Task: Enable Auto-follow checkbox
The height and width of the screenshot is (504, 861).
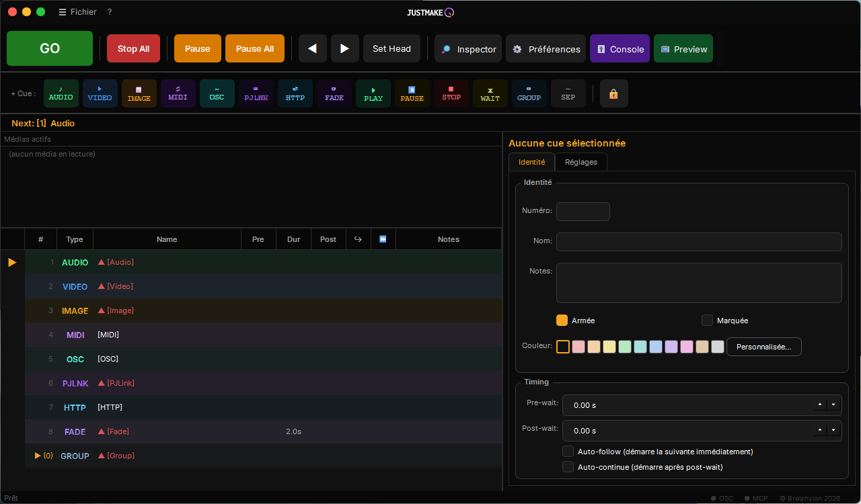Action: click(568, 452)
